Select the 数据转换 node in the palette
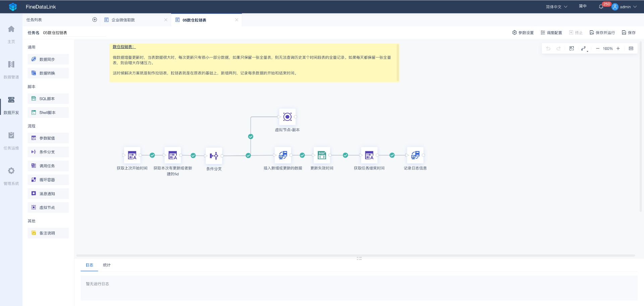 point(48,73)
